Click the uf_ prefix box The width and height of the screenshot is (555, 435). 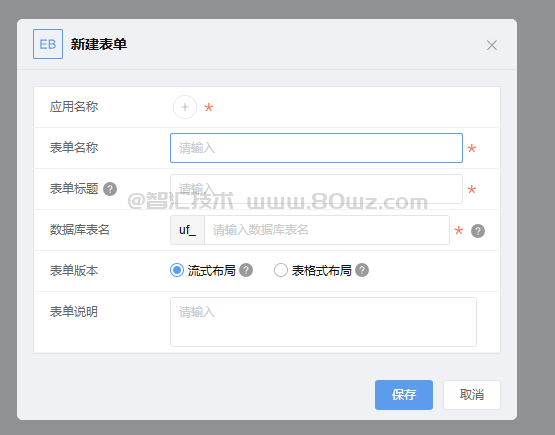click(x=188, y=230)
